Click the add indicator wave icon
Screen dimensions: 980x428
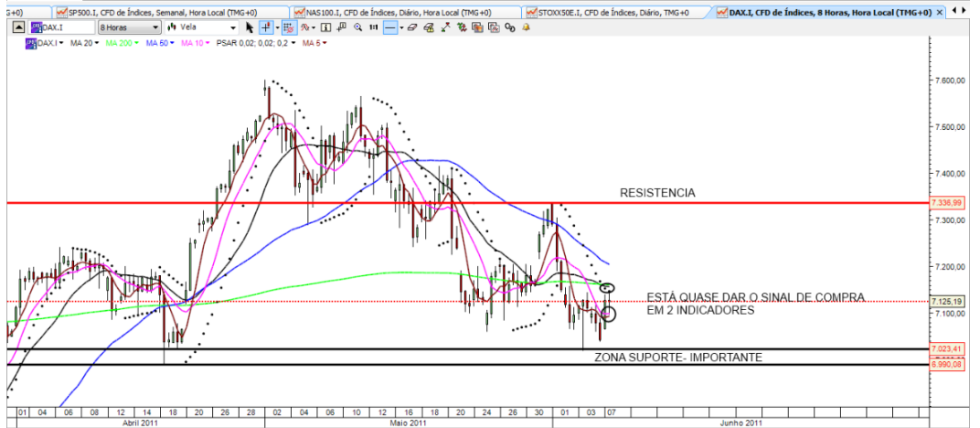point(305,27)
